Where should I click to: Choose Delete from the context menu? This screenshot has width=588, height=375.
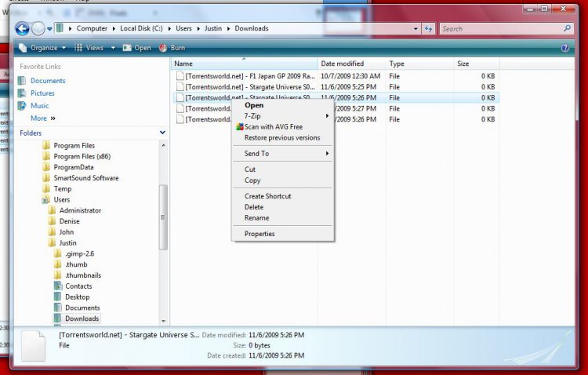point(283,207)
